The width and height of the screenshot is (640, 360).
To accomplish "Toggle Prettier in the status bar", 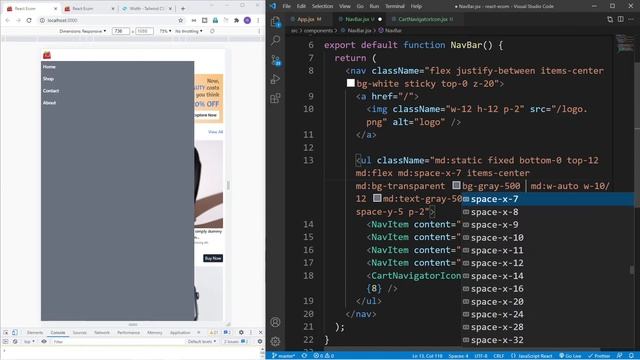I will click(x=599, y=356).
